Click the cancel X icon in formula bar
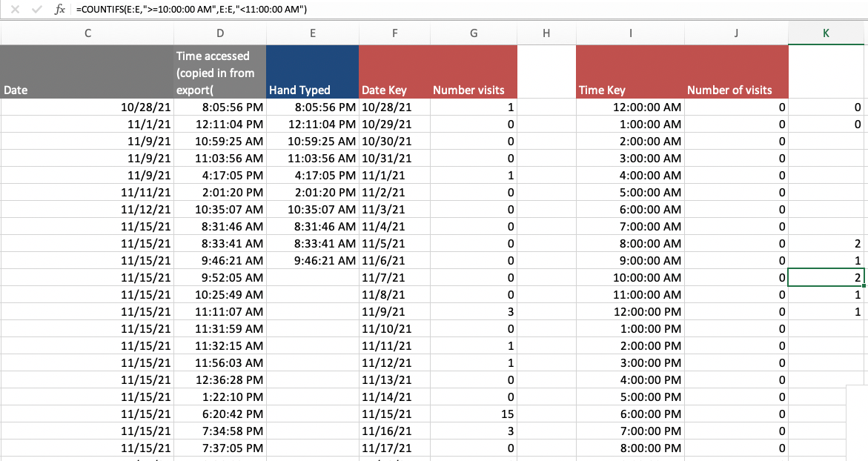The height and width of the screenshot is (461, 868). [x=15, y=10]
